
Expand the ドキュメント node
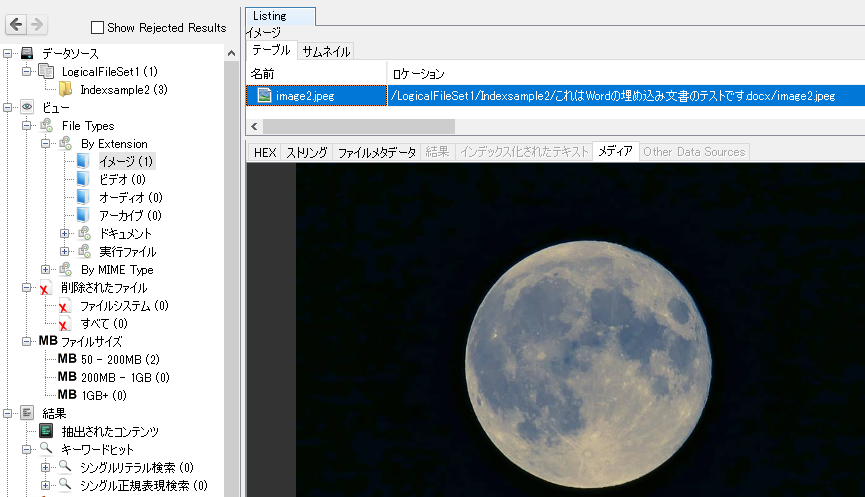tap(65, 233)
